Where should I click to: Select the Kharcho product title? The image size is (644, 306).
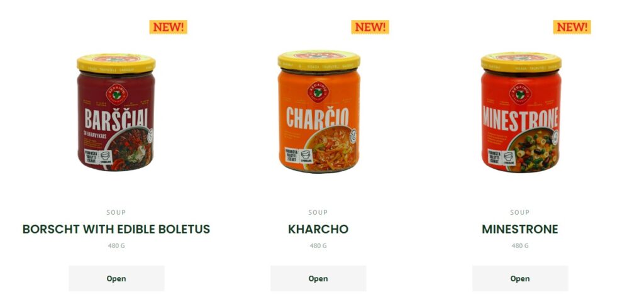318,229
